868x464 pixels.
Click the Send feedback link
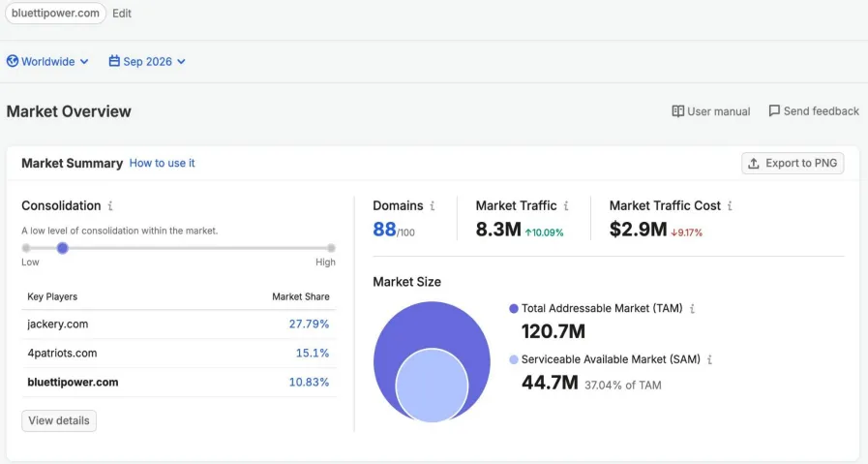(x=814, y=110)
